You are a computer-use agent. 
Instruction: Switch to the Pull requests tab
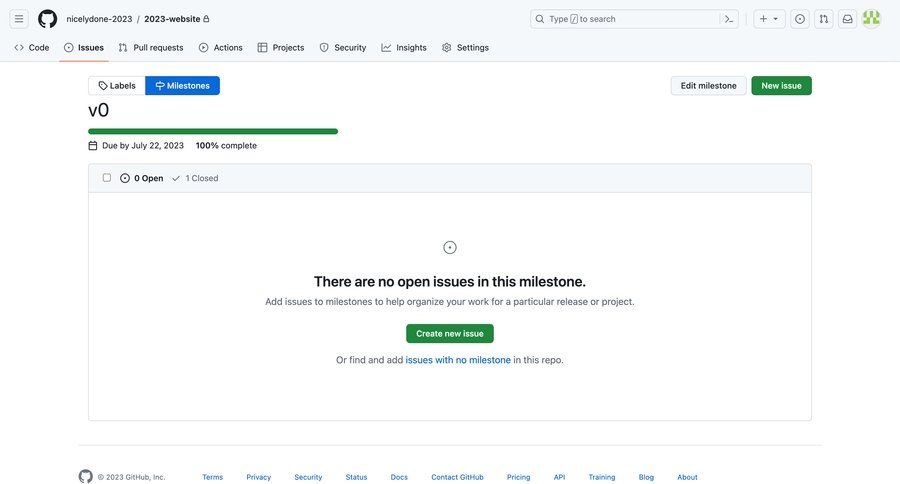[151, 48]
